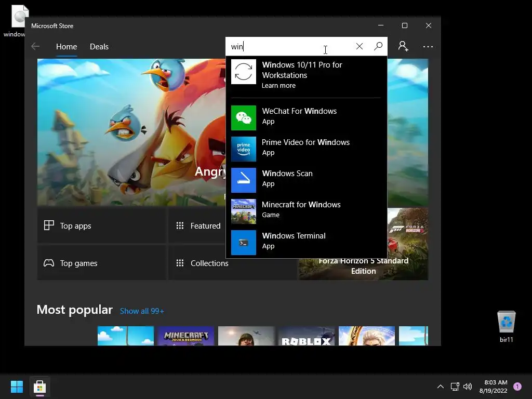Click the Windows 10/11 Pro refresh icon
The width and height of the screenshot is (532, 399).
click(244, 72)
